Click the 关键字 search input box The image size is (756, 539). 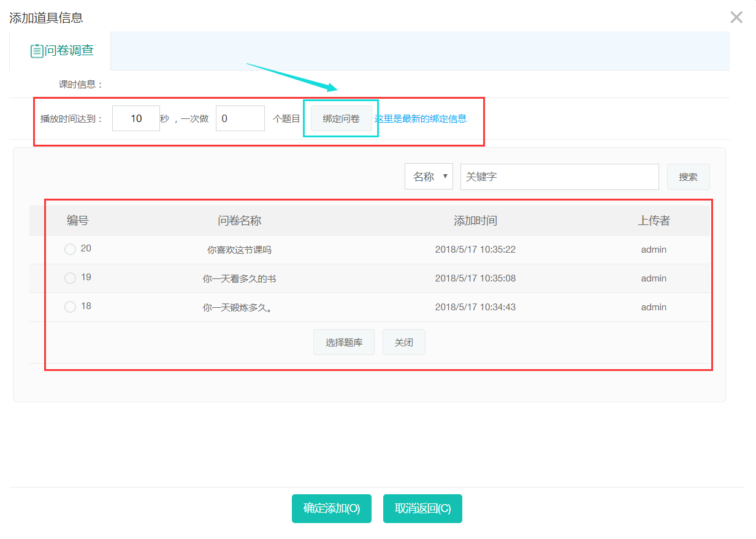pyautogui.click(x=559, y=177)
